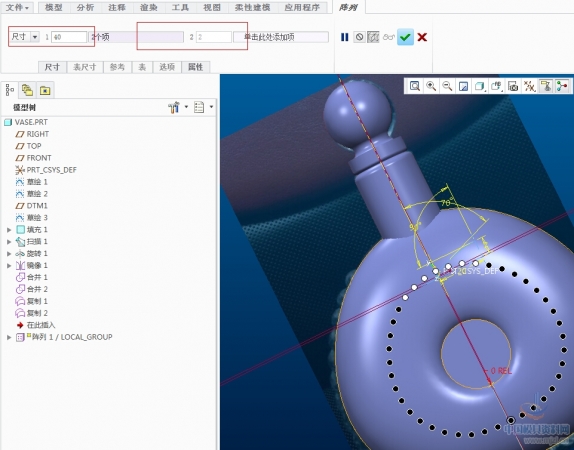This screenshot has width=574, height=450.
Task: Pause the pattern feature tool
Action: [x=344, y=37]
